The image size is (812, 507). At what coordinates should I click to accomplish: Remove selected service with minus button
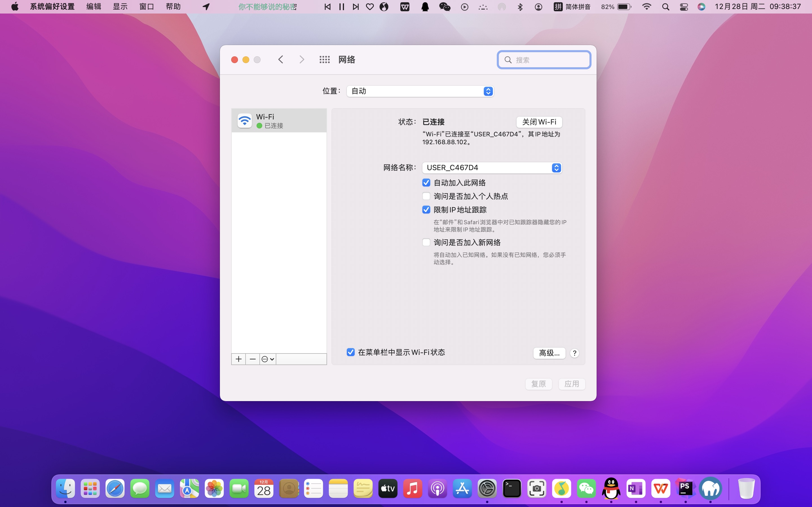click(x=253, y=359)
